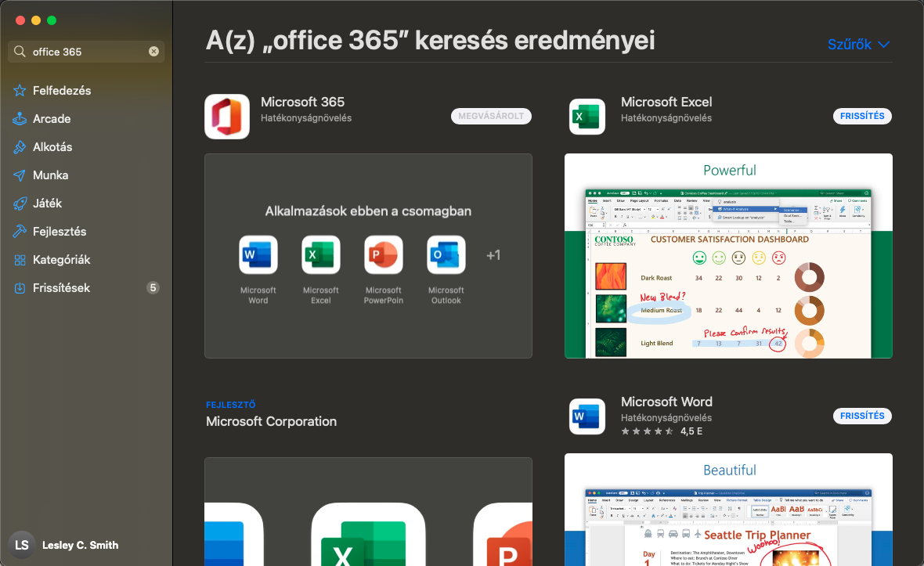Click the Microsoft Word star rating
Viewport: 924px width, 566px height.
click(x=647, y=431)
